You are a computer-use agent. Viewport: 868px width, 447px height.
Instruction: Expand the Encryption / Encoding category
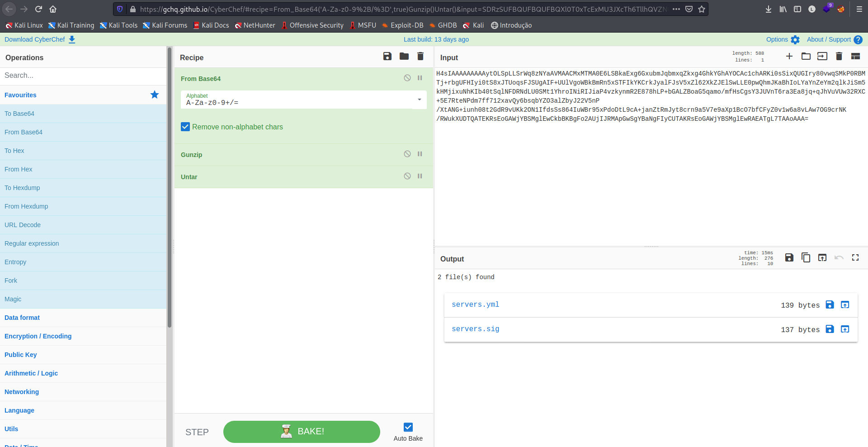38,336
